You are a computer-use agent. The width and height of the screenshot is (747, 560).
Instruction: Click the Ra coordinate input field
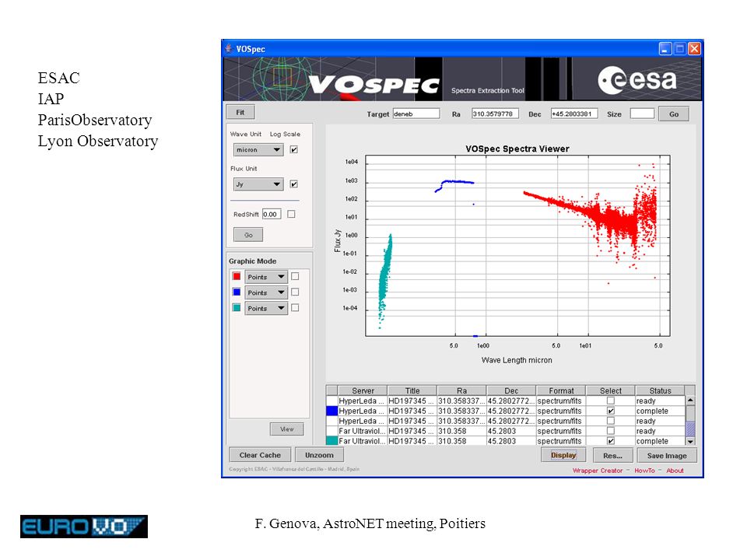pos(495,114)
